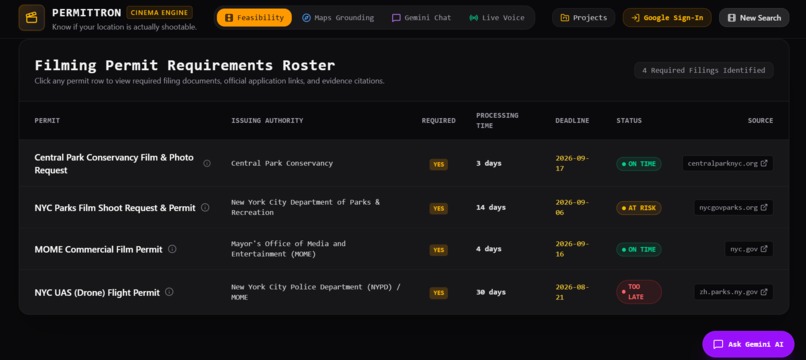Click external-link icon on centralparknyc.org
This screenshot has height=360, width=806.
click(764, 163)
